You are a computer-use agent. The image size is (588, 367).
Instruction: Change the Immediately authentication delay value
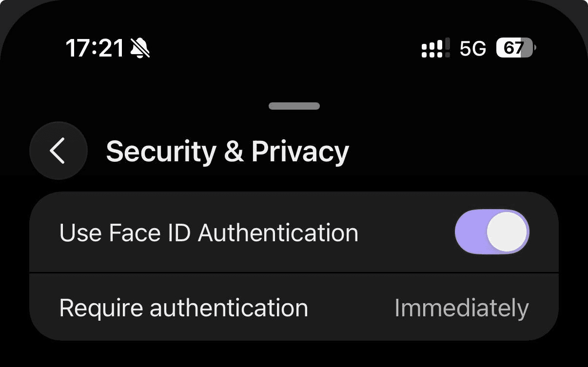pyautogui.click(x=461, y=308)
